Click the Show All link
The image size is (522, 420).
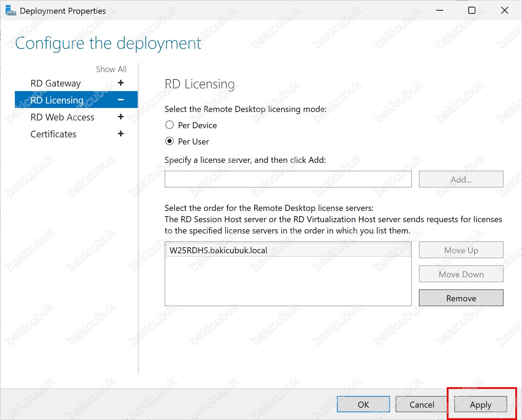111,69
